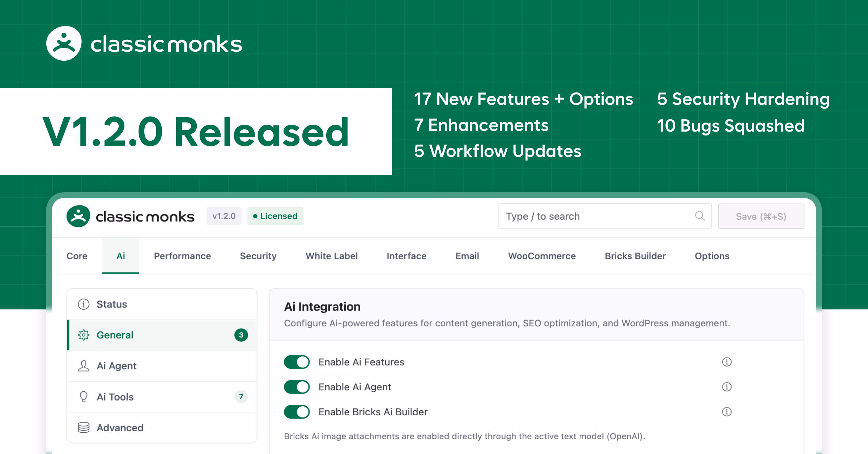
Task: Click classicmonks wordmark in plugin header
Action: pyautogui.click(x=145, y=217)
